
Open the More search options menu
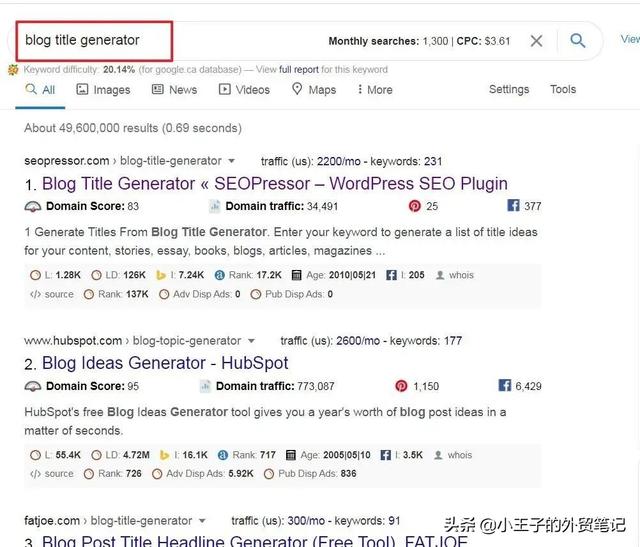coord(375,89)
